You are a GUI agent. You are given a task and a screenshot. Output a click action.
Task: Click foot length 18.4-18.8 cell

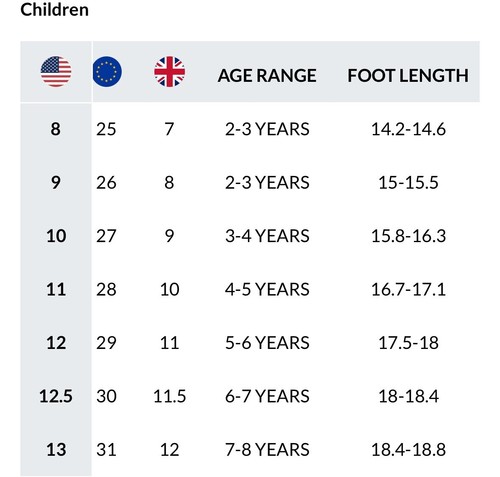[408, 449]
